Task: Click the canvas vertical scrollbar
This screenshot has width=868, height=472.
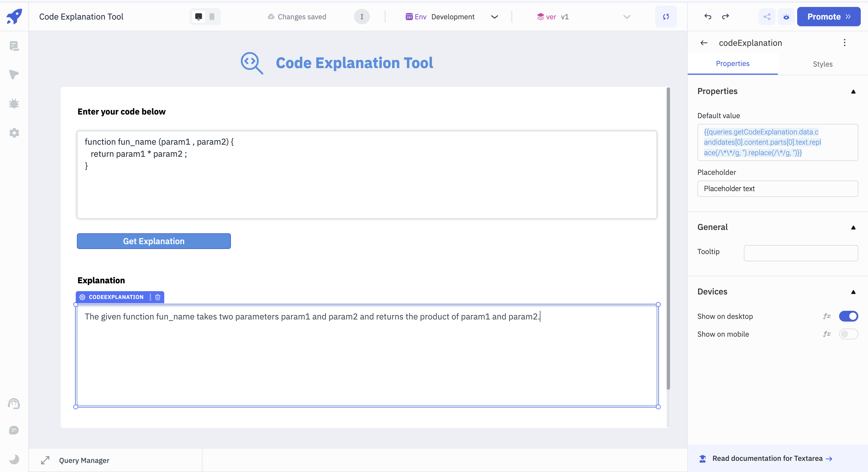Action: [668, 236]
